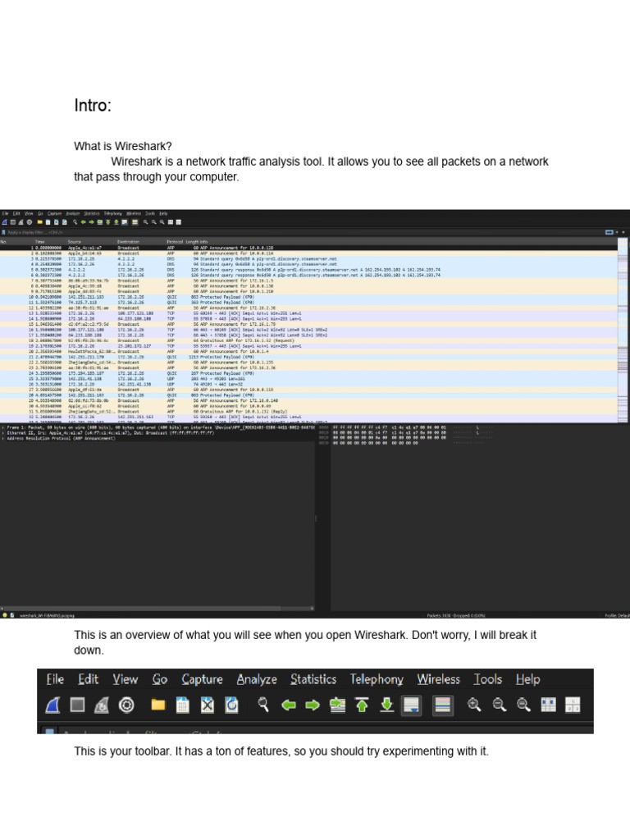Open the Help menu in enlarged menu bar
This screenshot has width=630, height=840.
527,679
